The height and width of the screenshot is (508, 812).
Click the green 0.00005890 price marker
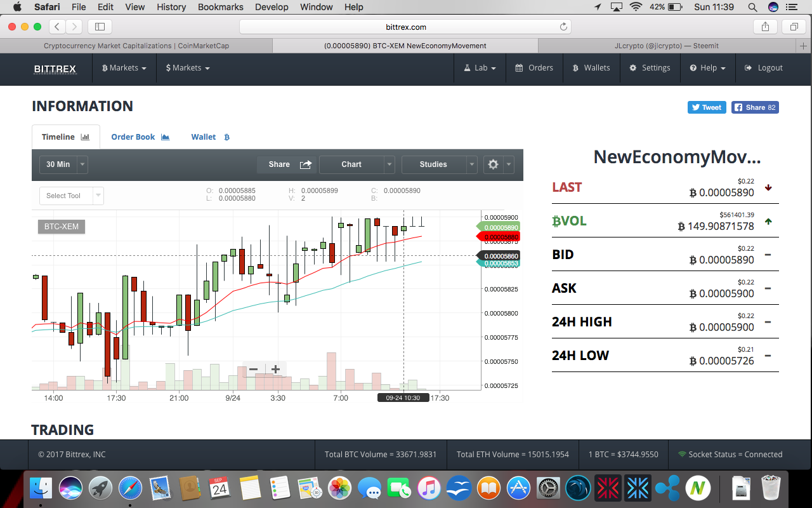coord(499,227)
